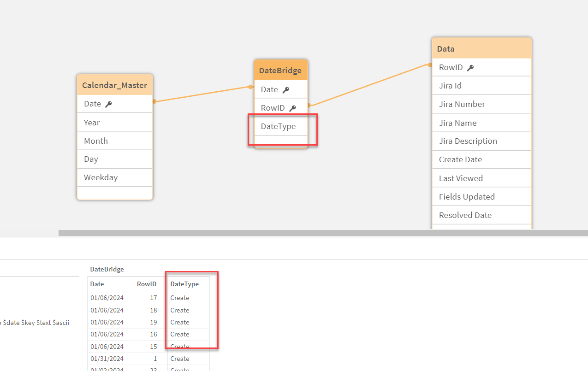Click the Create cell in RowID 16 row
The height and width of the screenshot is (371, 588).
pos(189,334)
